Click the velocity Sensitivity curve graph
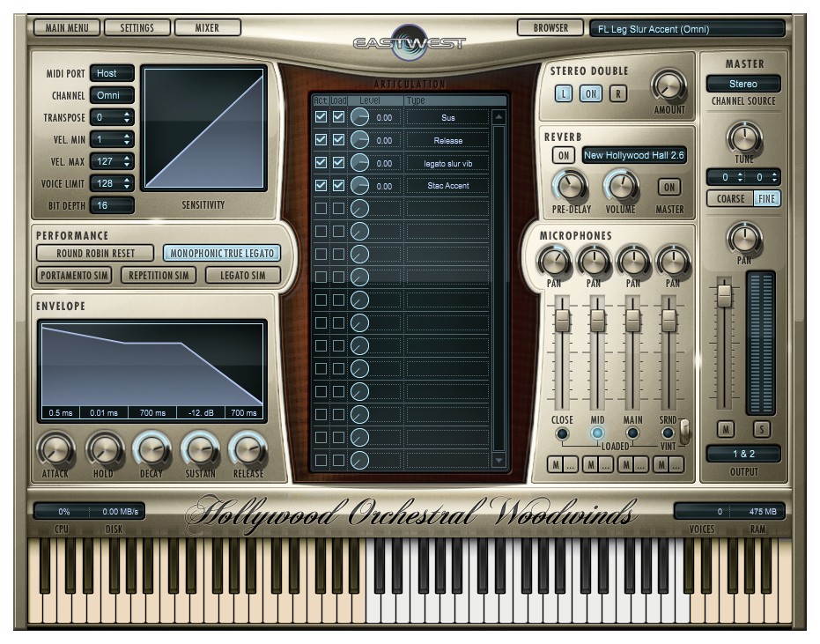Screen dimensions: 820x644 (x=204, y=129)
